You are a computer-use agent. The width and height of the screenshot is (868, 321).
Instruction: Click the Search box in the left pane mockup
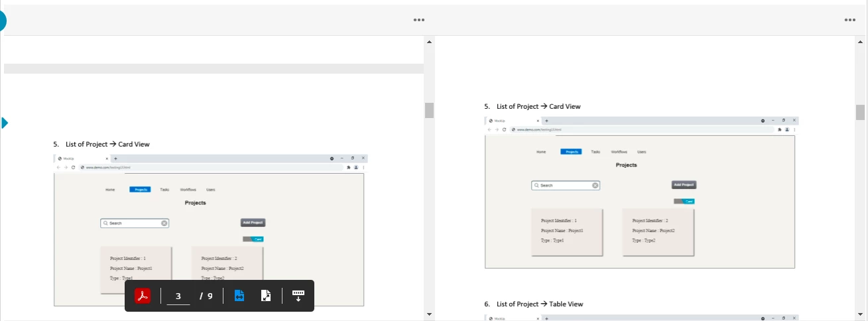(135, 224)
